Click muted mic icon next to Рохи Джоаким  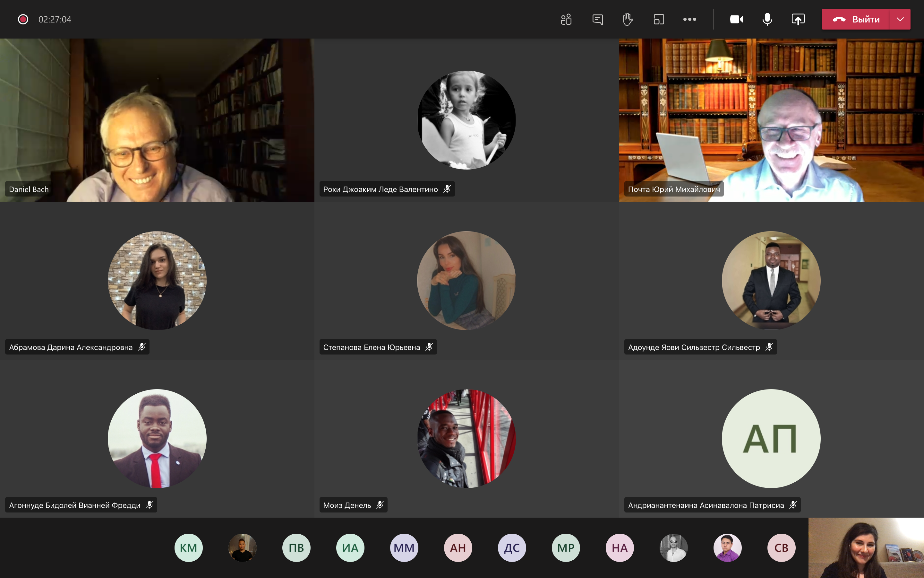pos(447,189)
